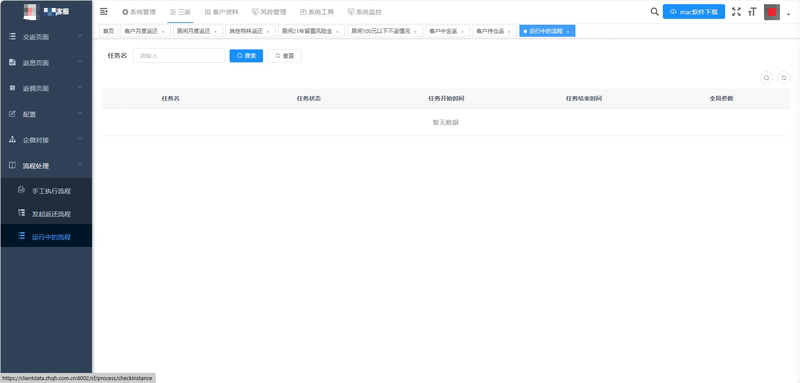Collapse the 流程处理 sidebar menu

pyautogui.click(x=46, y=166)
